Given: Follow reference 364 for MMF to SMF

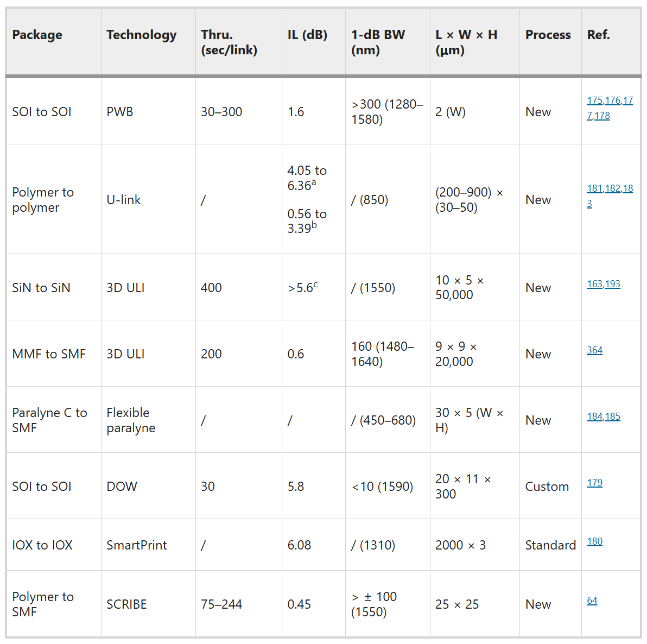Looking at the screenshot, I should point(594,350).
